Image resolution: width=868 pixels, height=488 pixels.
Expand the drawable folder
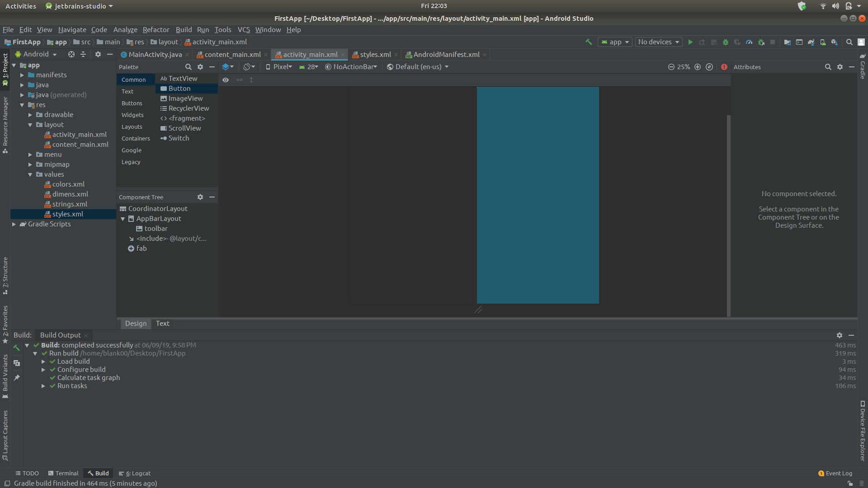(30, 115)
